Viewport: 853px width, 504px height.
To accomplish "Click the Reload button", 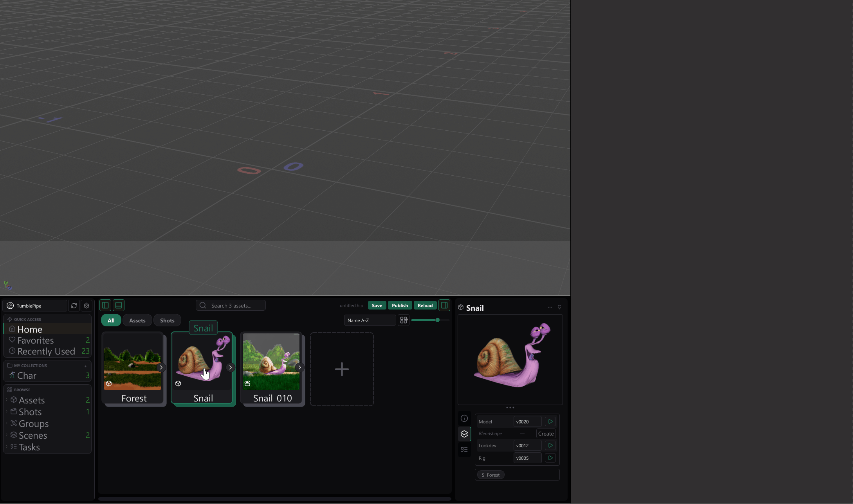I will click(425, 305).
